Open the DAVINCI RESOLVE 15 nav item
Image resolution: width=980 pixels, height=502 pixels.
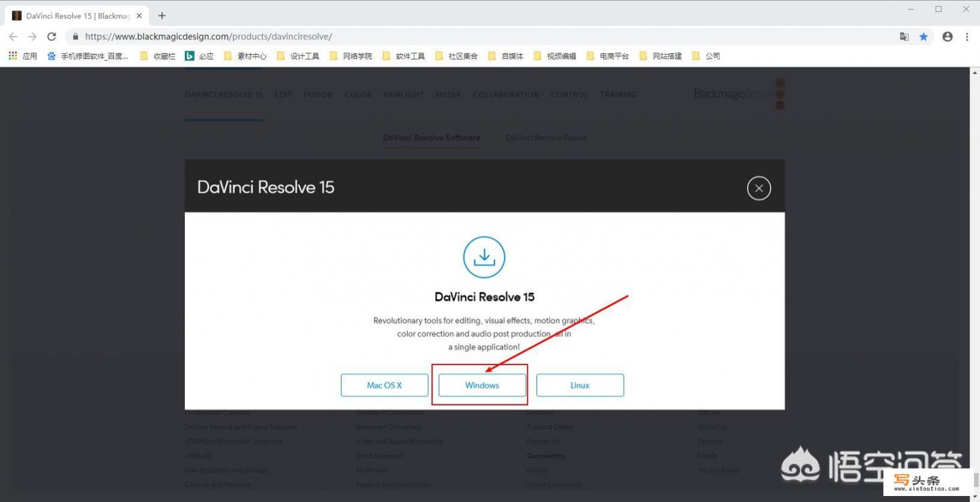coord(223,95)
